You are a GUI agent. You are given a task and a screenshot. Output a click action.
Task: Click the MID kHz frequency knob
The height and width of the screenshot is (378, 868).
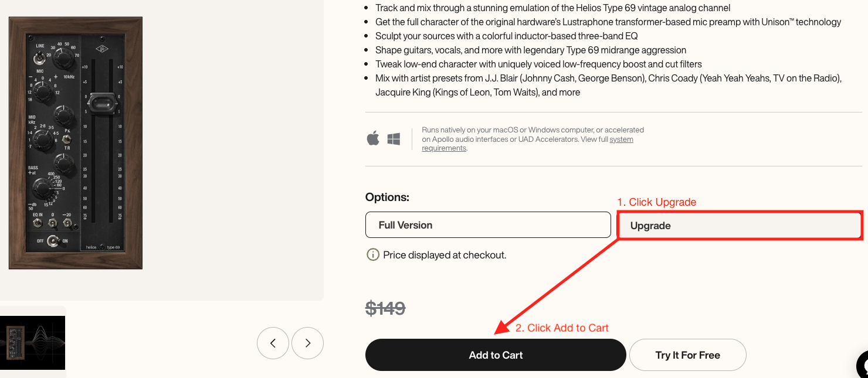pyautogui.click(x=42, y=139)
